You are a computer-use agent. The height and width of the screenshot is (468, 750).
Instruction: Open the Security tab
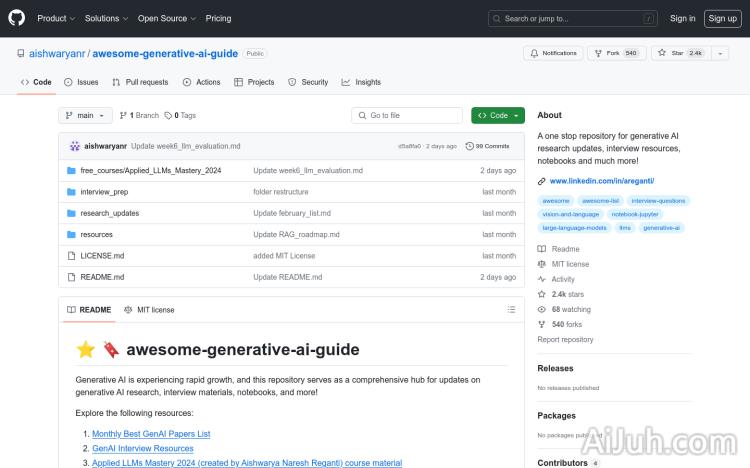[x=308, y=82]
